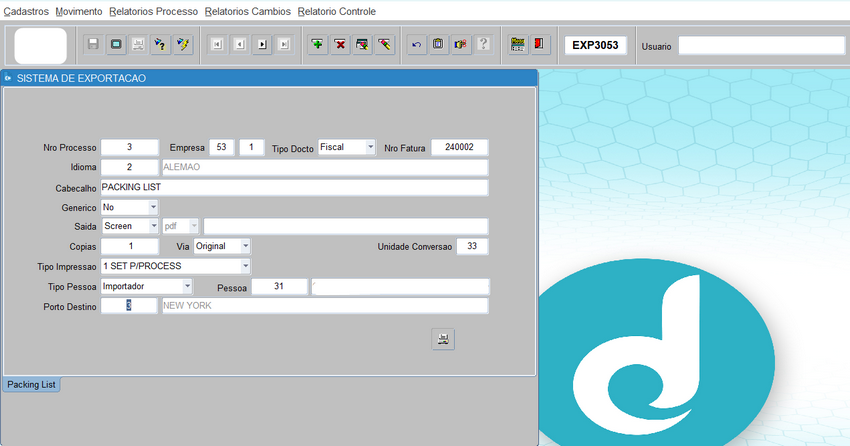
Task: Go to the first record arrow icon
Action: 217,44
